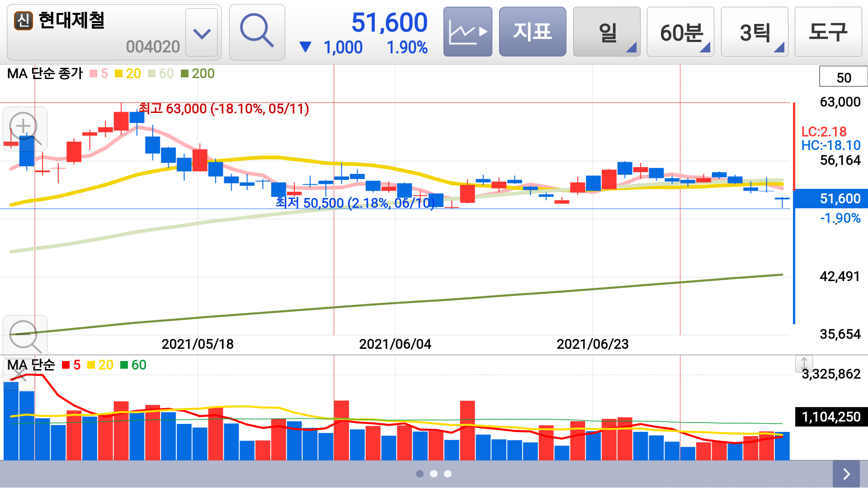Select the 3틱 tick period dropdown
Image resolution: width=868 pixels, height=488 pixels.
click(755, 32)
